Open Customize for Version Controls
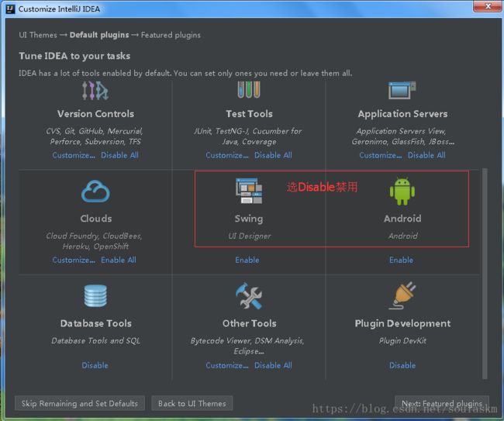The height and width of the screenshot is (421, 504). point(74,155)
